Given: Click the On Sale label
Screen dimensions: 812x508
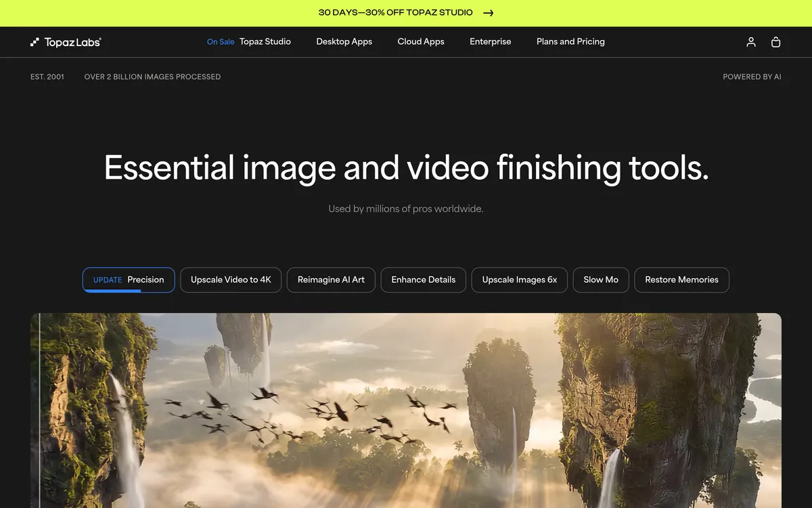Looking at the screenshot, I should tap(221, 42).
